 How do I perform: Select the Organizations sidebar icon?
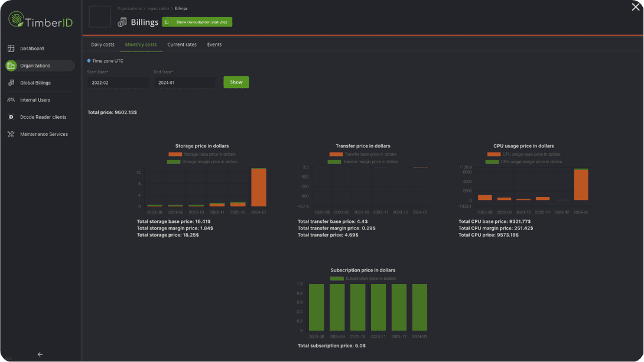click(11, 66)
